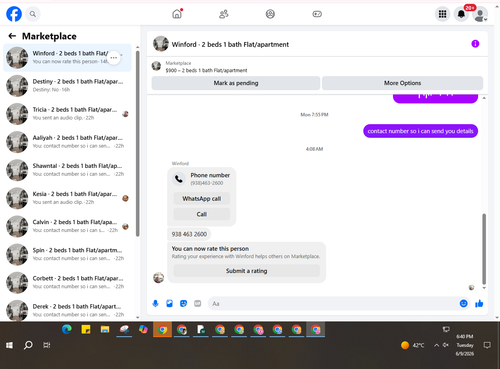Screen dimensions: 500x369
Task: Click the Winford chat header title
Action: pyautogui.click(x=230, y=44)
